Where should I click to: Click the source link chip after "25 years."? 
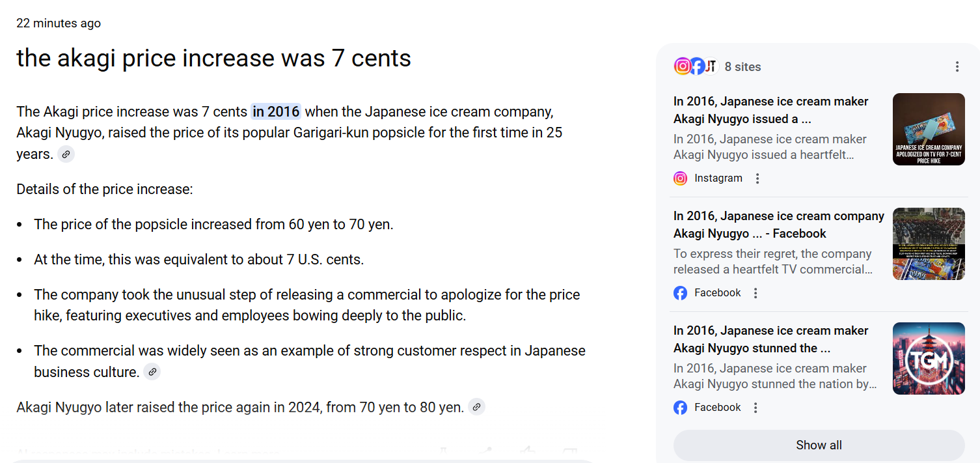66,154
